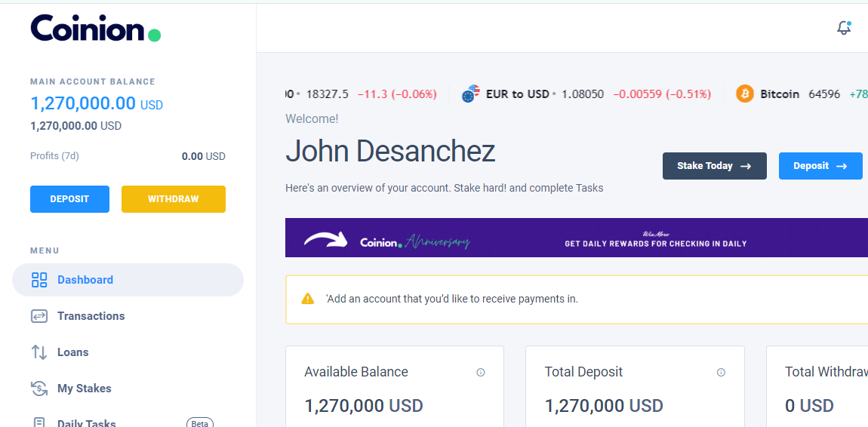Screen dimensions: 868x427
Task: Click the My Stakes icon
Action: [39, 389]
